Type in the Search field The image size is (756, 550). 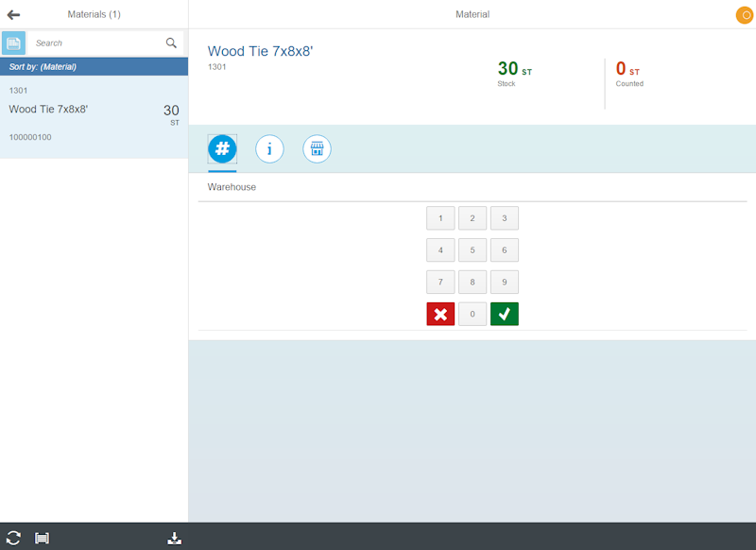tap(94, 43)
